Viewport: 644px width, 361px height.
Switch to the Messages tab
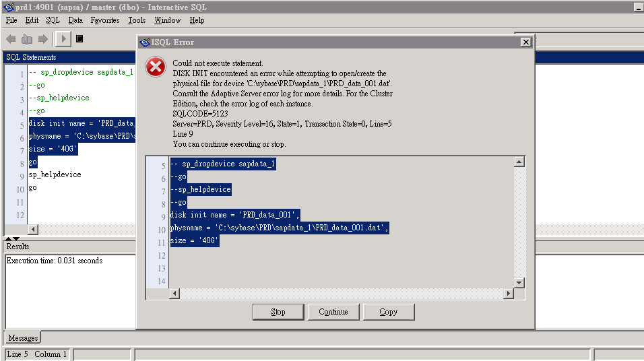[x=23, y=337]
